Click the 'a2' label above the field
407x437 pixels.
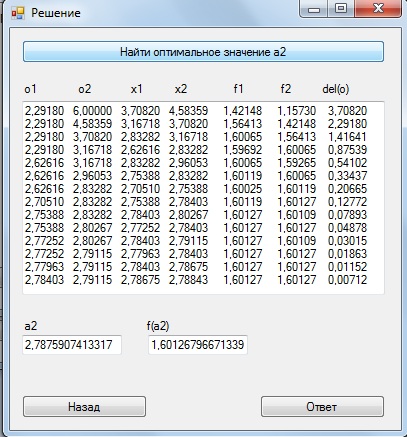(31, 326)
